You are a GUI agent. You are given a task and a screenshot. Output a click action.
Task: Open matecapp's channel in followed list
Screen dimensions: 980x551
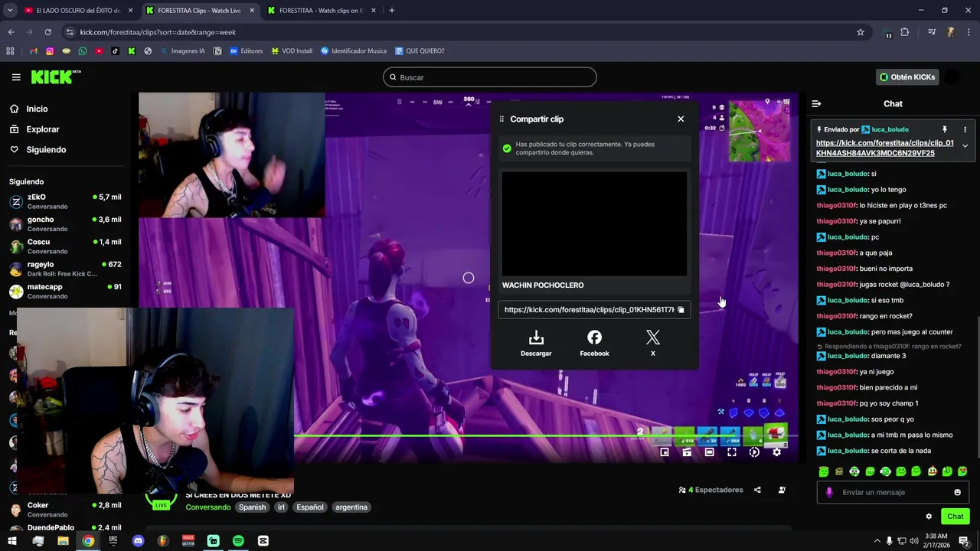(65, 291)
